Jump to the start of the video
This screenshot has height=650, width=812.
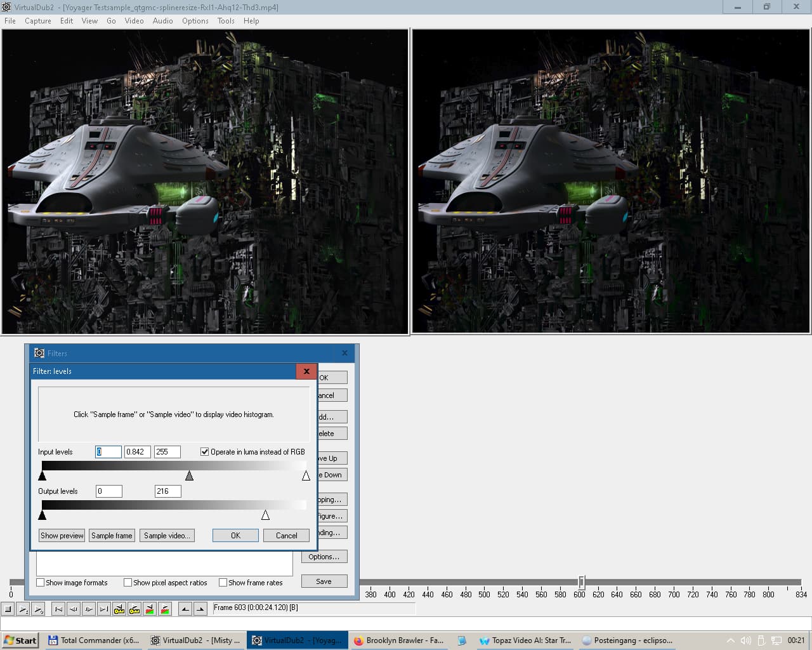coord(58,609)
